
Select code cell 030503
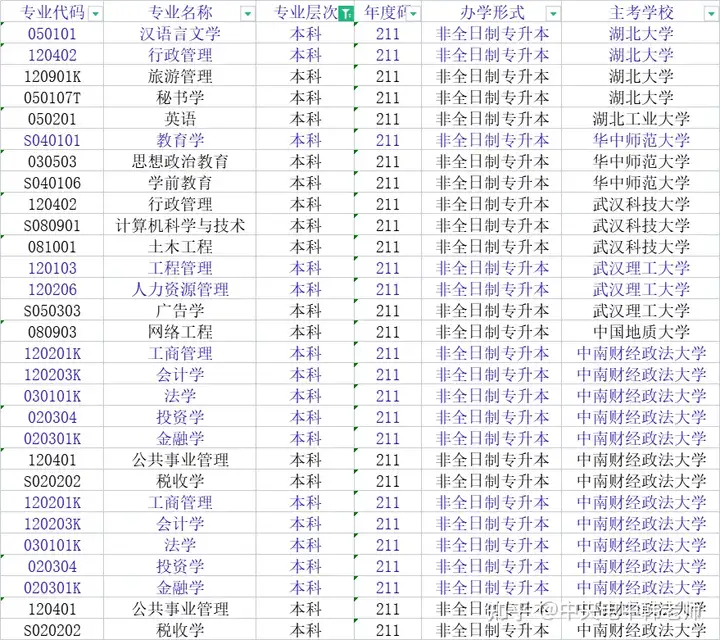pos(52,162)
